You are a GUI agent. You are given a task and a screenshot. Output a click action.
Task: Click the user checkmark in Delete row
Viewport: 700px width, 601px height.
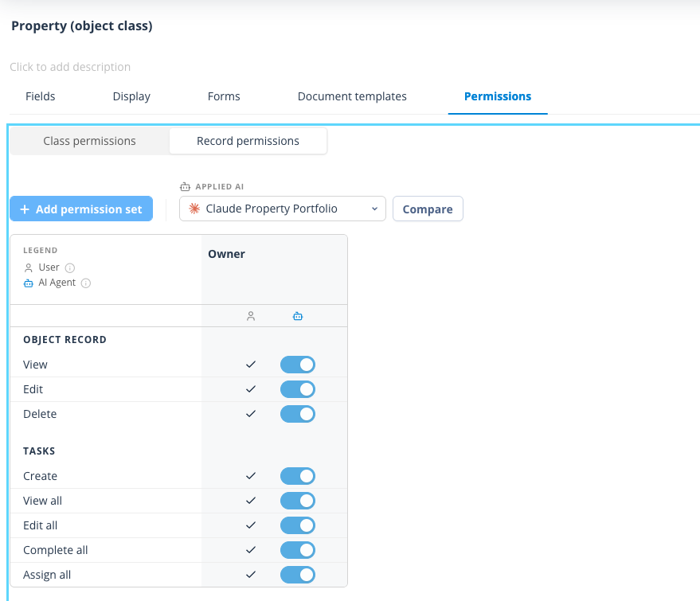(251, 414)
